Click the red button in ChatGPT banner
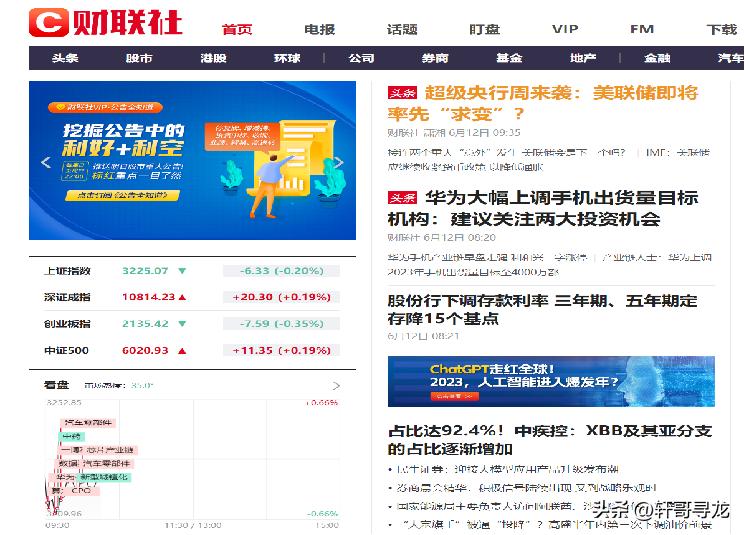Viewport: 745px width, 535px height. tap(455, 396)
